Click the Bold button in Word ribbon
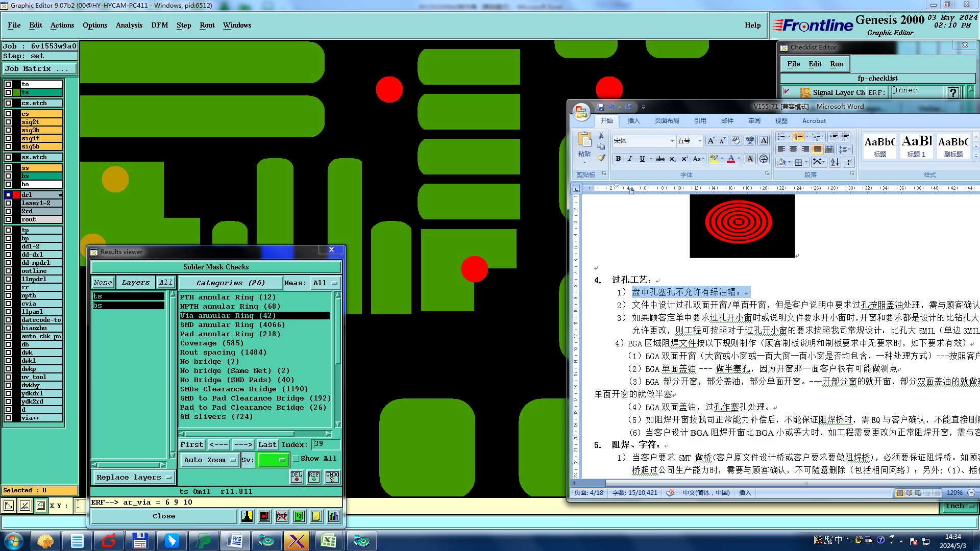Image resolution: width=980 pixels, height=551 pixels. (x=618, y=159)
